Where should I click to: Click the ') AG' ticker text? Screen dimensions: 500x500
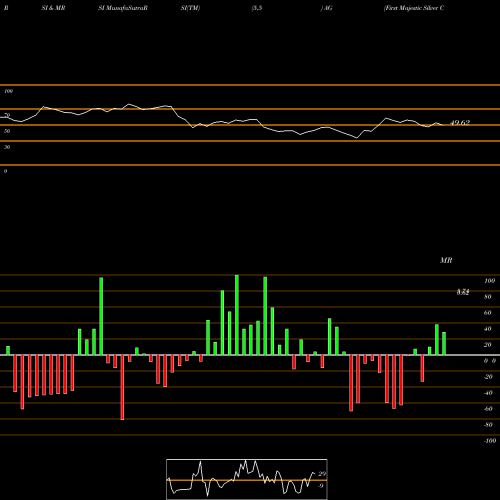coord(326,8)
